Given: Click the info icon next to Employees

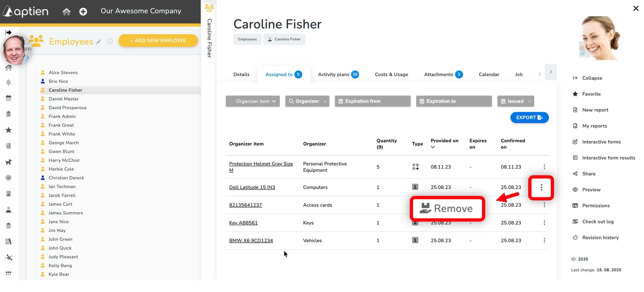Looking at the screenshot, I should click(110, 41).
